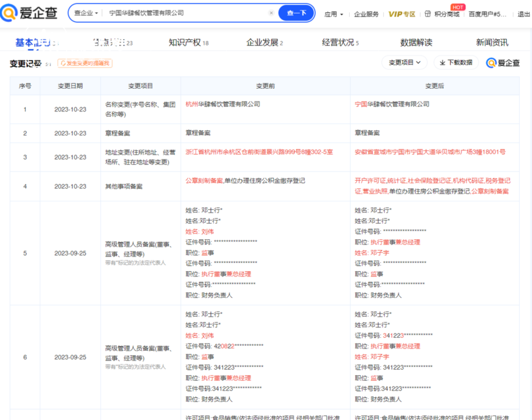Image resolution: width=532 pixels, height=420 pixels.
Task: Click the new address 安徽省宣城市宁国市宁国大道
Action: (x=430, y=152)
